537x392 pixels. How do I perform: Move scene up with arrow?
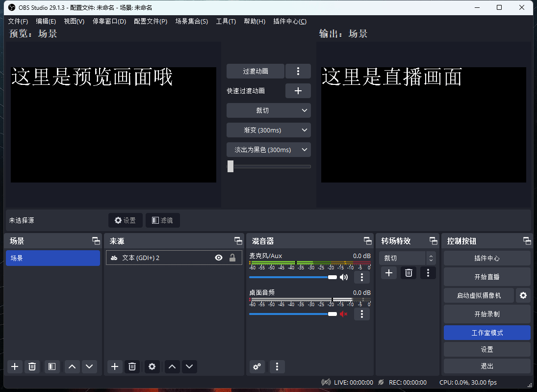[72, 366]
